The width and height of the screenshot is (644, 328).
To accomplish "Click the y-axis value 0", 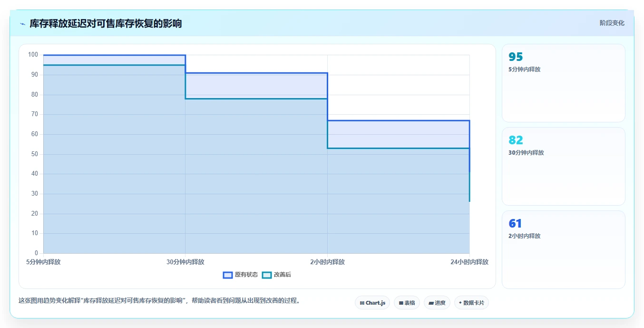I will pos(36,253).
